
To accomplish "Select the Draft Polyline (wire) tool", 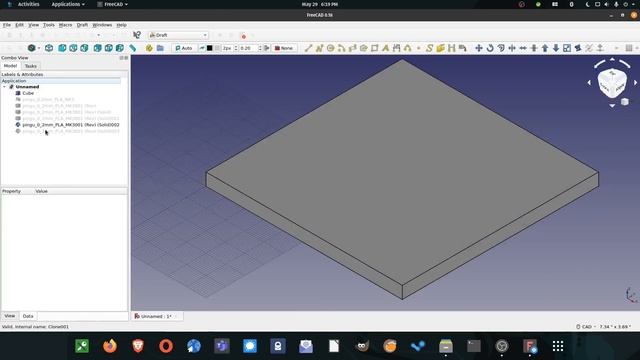I will [x=319, y=48].
